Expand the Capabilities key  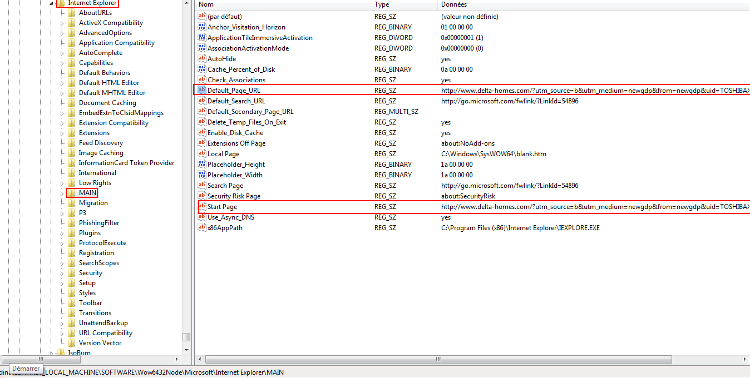point(62,63)
